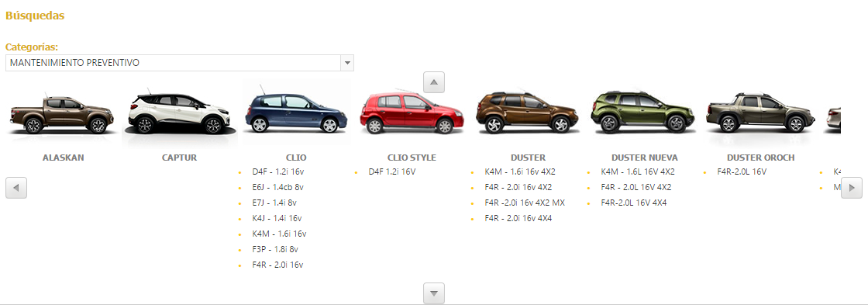Choose Clio engine D4F - 1.2i 16v

click(278, 172)
